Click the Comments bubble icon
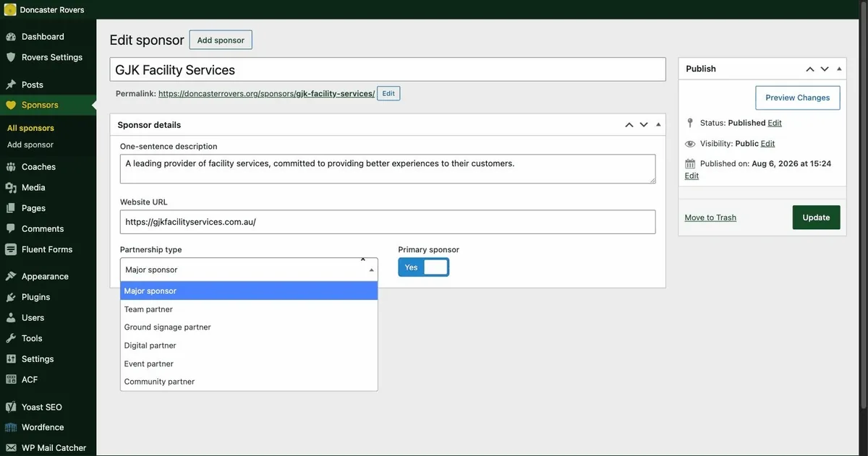This screenshot has height=456, width=868. click(11, 228)
